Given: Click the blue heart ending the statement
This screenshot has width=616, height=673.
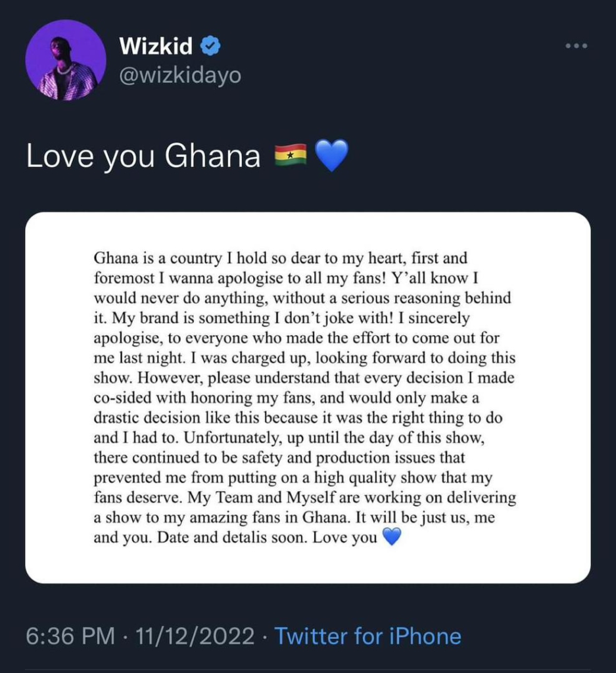Looking at the screenshot, I should tap(391, 538).
